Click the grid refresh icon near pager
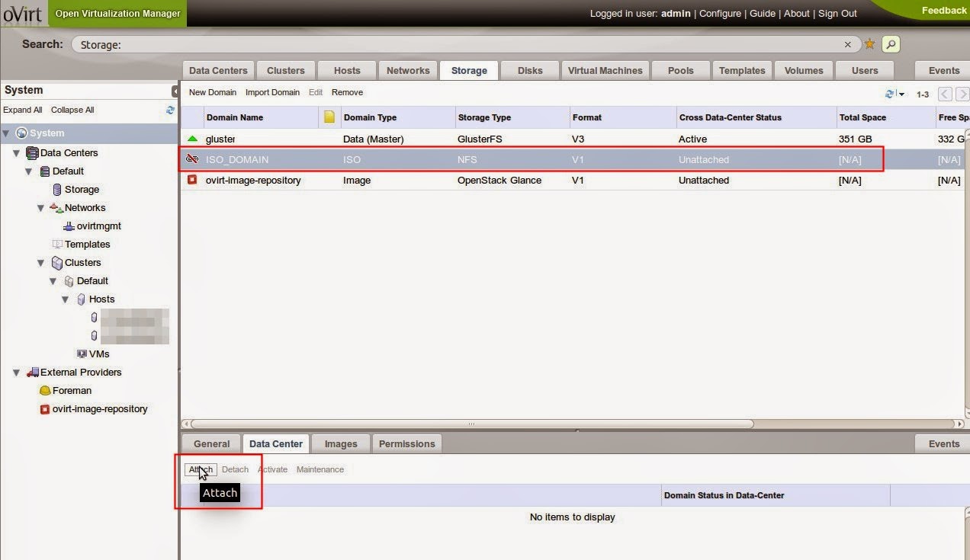The height and width of the screenshot is (560, 970). point(889,94)
